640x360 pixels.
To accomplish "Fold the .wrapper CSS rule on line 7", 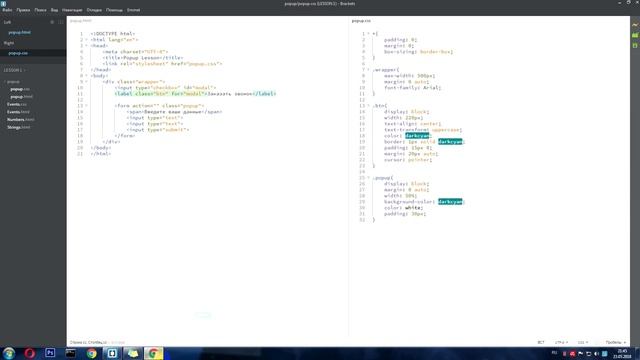I will click(368, 70).
